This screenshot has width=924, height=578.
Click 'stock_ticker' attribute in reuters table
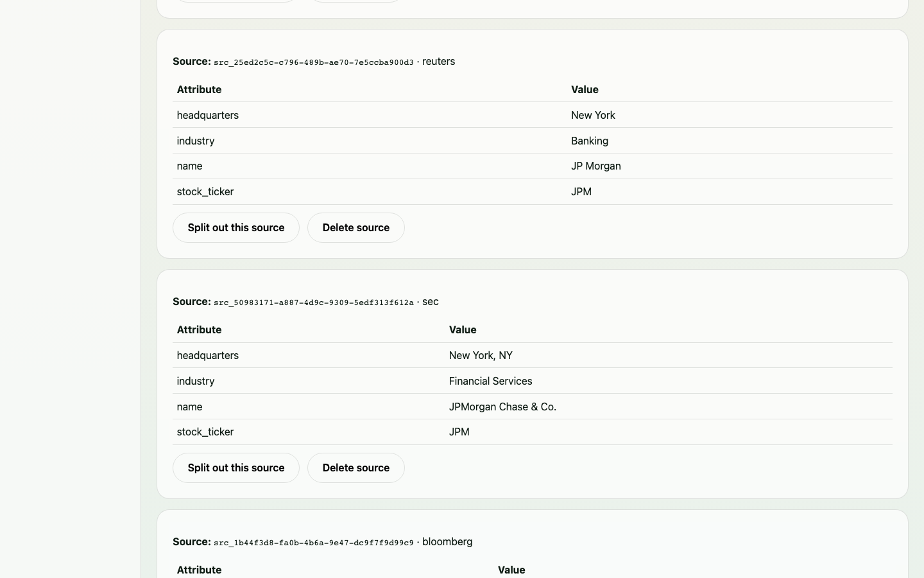[205, 191]
